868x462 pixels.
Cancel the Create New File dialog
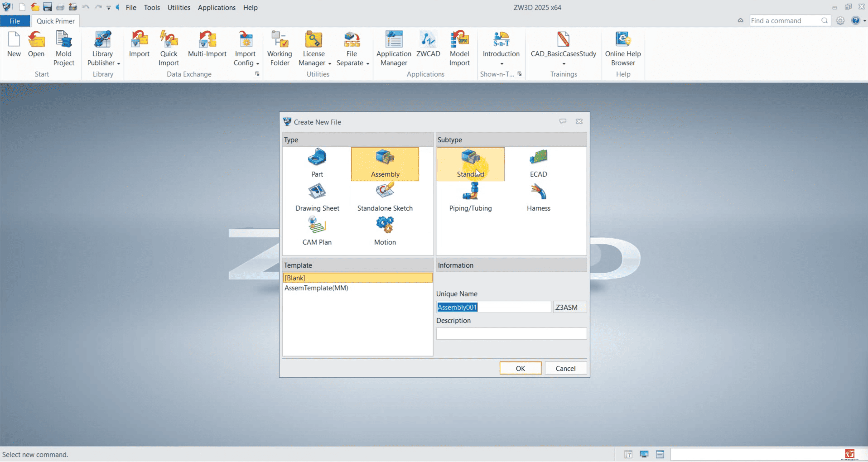(565, 368)
